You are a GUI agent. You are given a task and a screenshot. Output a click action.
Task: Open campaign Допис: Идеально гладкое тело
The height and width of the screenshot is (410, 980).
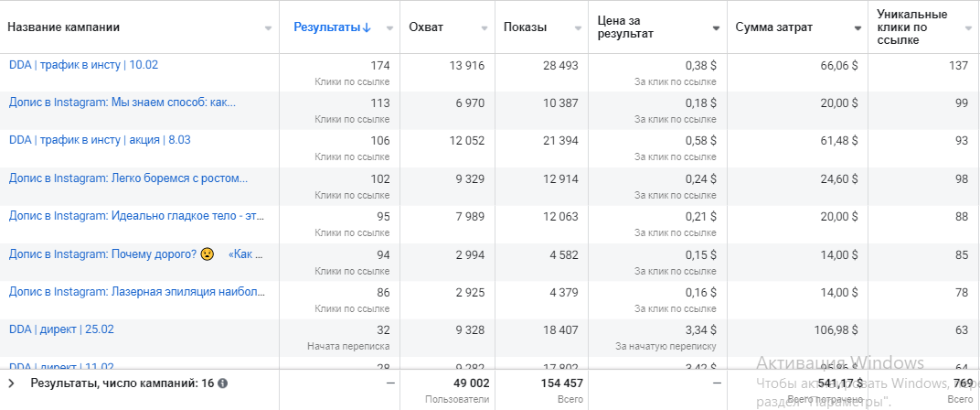(x=134, y=216)
